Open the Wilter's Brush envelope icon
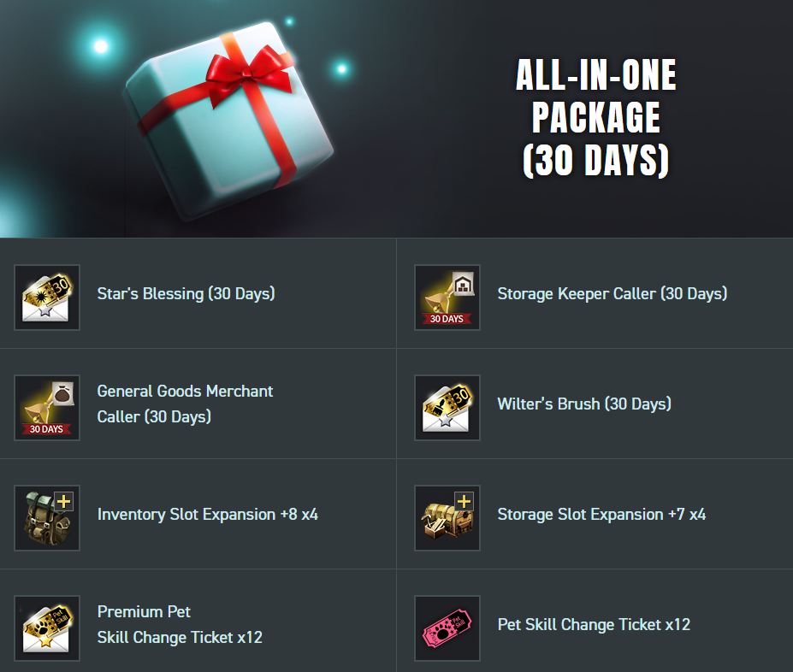Viewport: 793px width, 672px height. coord(447,408)
